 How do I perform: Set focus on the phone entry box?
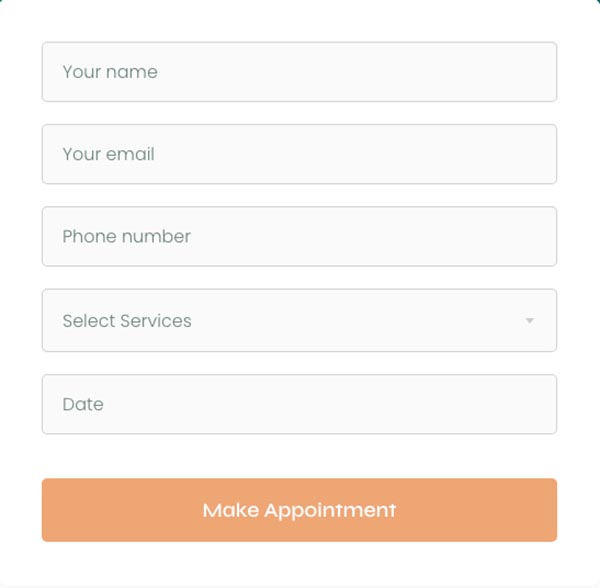click(x=298, y=237)
